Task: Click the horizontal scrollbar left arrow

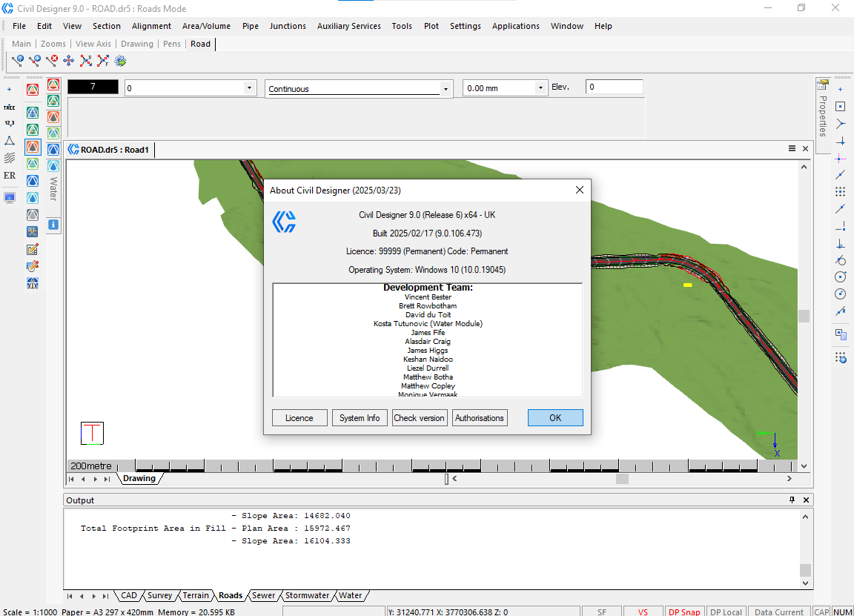Action: tap(454, 479)
